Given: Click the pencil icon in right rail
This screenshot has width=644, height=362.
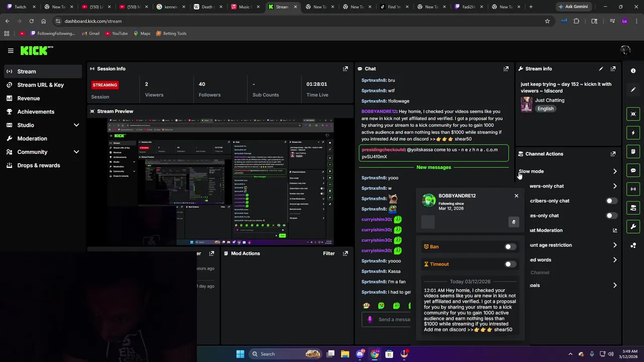Looking at the screenshot, I should (x=633, y=89).
